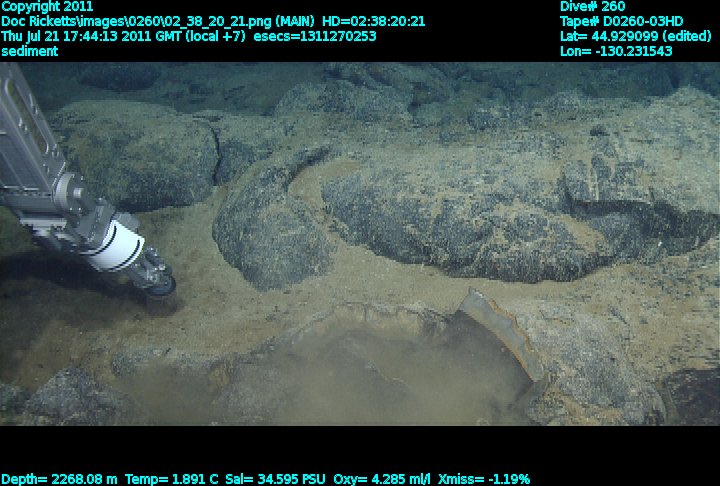
Task: Select the Tape# D0260-03HD text
Action: point(621,21)
